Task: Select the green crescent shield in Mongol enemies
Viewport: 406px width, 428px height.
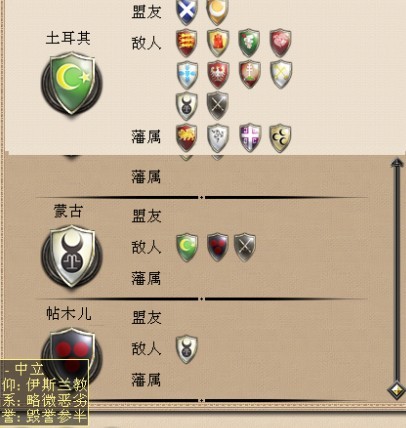Action: point(187,247)
